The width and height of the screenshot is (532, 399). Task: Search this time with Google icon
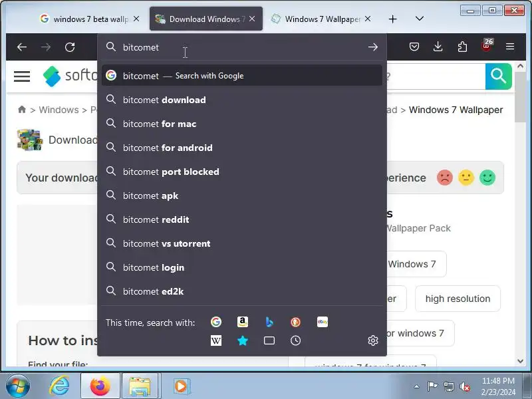point(216,322)
